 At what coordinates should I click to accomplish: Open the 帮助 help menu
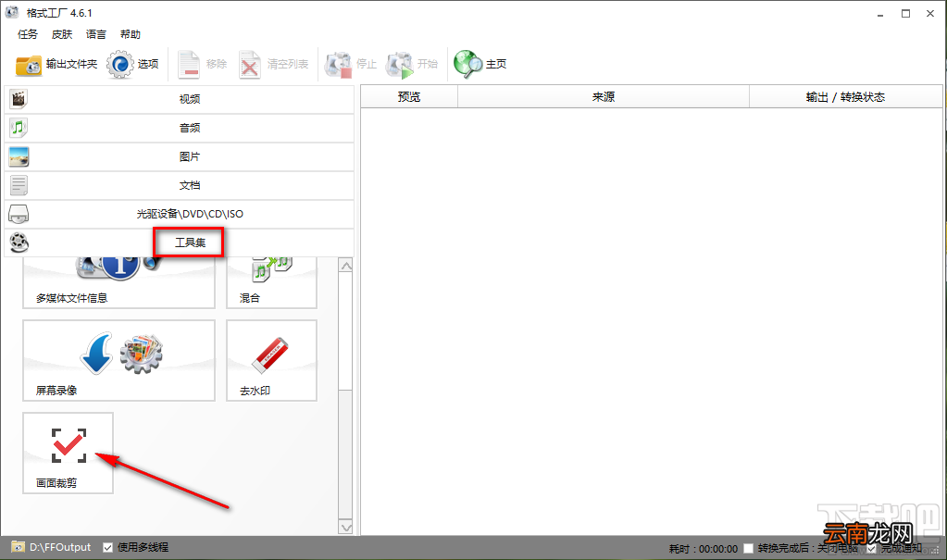(x=131, y=34)
